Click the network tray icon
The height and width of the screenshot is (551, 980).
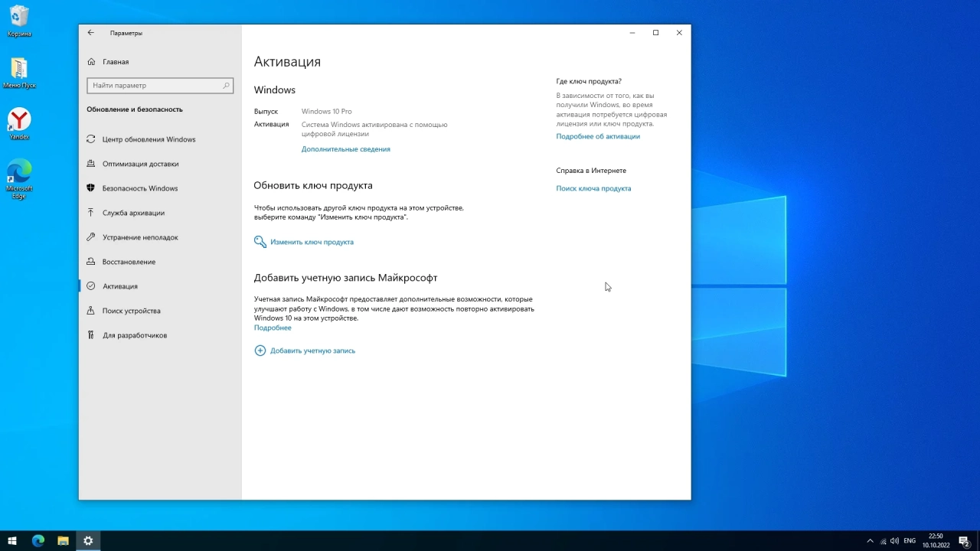[x=883, y=541]
